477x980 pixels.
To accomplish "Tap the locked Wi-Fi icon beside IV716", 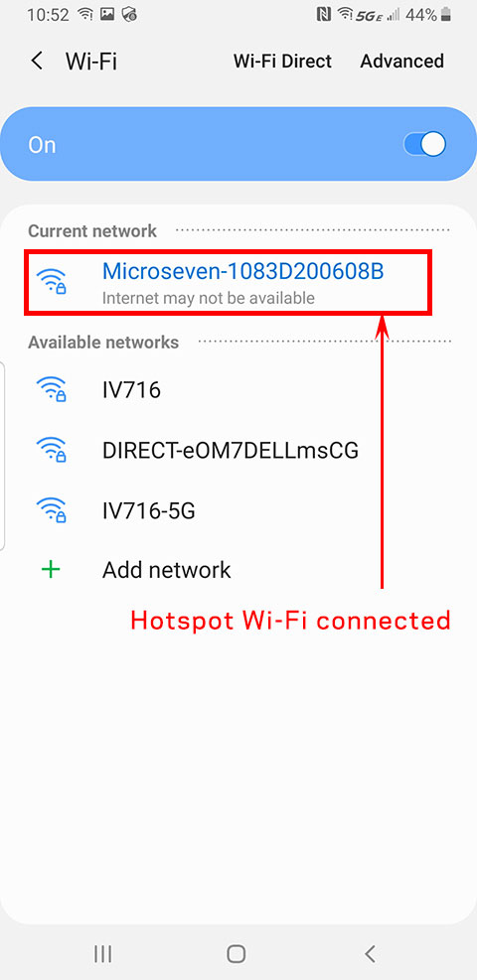I will coord(52,389).
